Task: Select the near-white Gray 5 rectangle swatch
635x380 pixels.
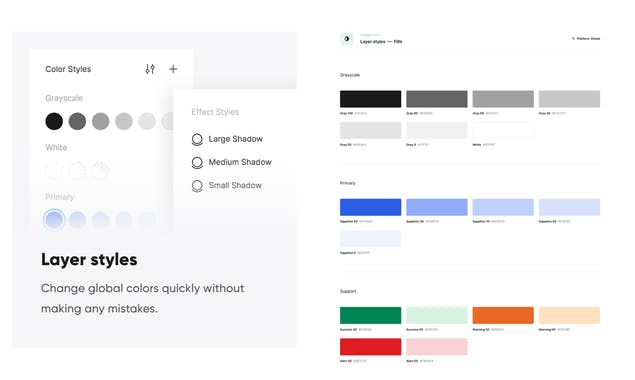Action: pos(437,130)
